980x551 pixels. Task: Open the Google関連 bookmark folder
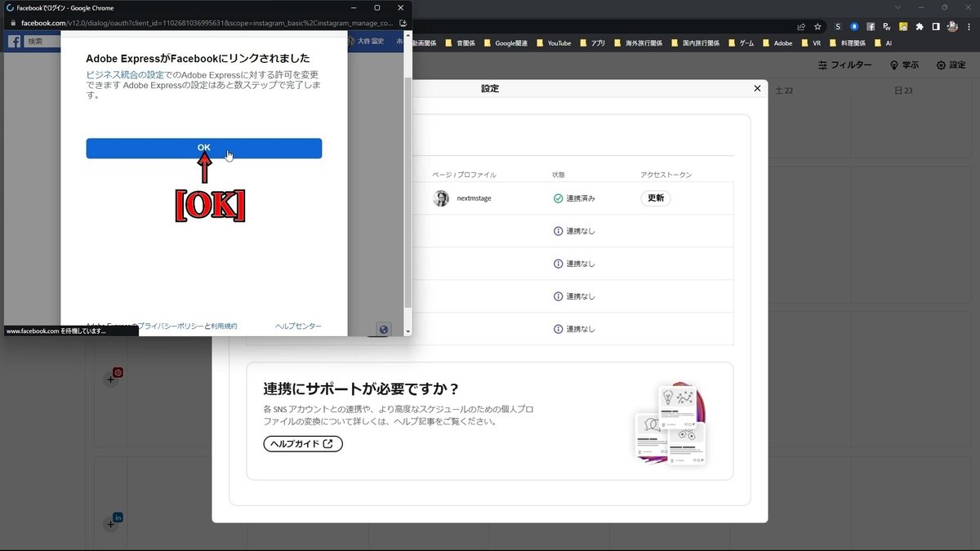coord(505,42)
